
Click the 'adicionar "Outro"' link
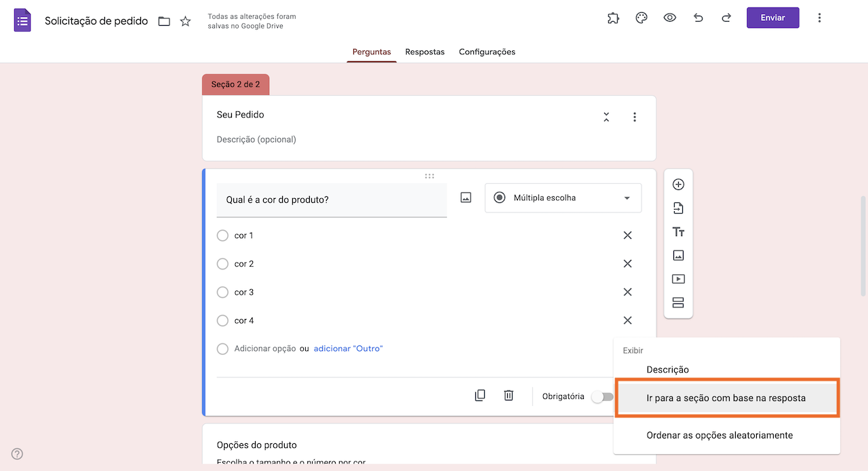click(348, 349)
